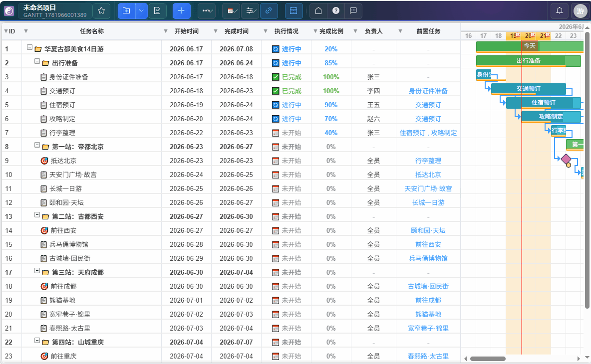Click the blue plus add task button
591x364 pixels.
click(x=181, y=10)
